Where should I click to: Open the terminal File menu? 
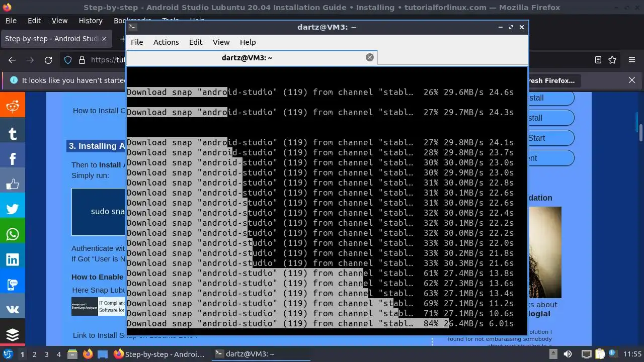[137, 42]
